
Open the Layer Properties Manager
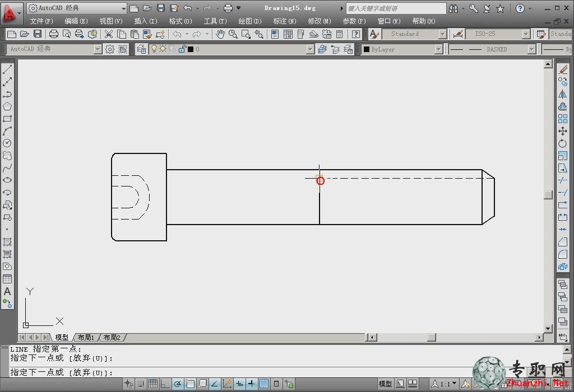[x=141, y=49]
